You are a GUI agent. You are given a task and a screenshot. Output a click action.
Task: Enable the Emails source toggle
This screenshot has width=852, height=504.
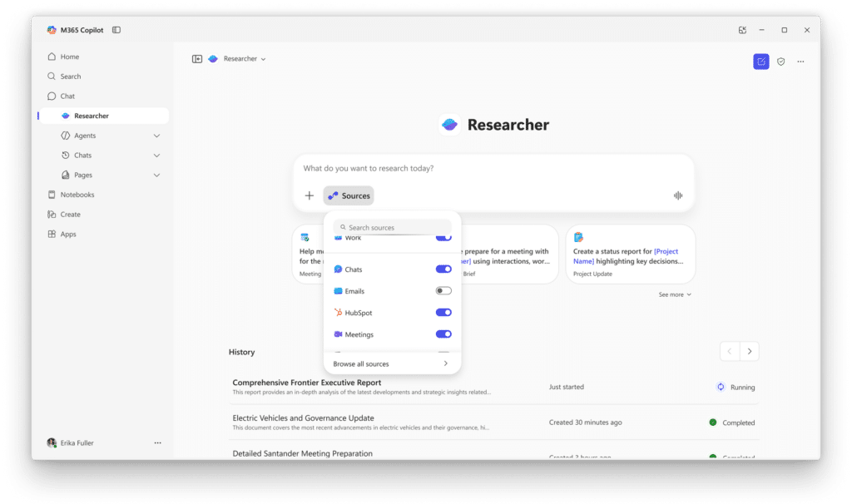click(443, 290)
